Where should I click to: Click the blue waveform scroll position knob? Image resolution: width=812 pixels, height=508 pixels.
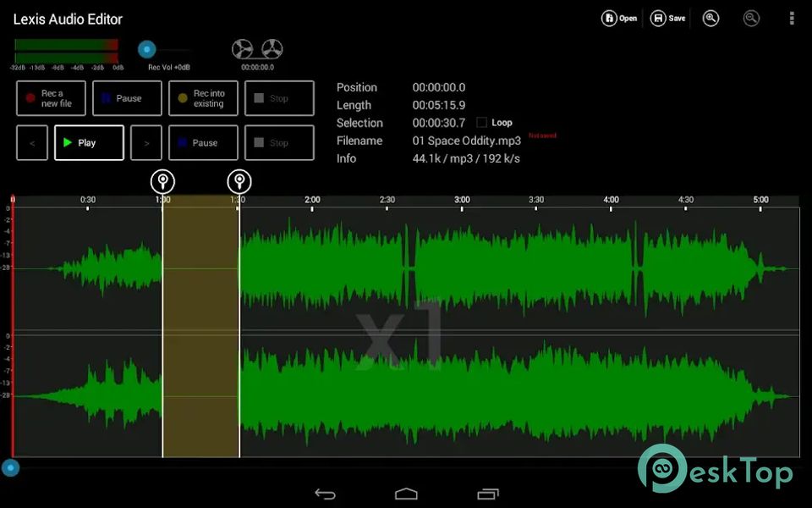(10, 467)
